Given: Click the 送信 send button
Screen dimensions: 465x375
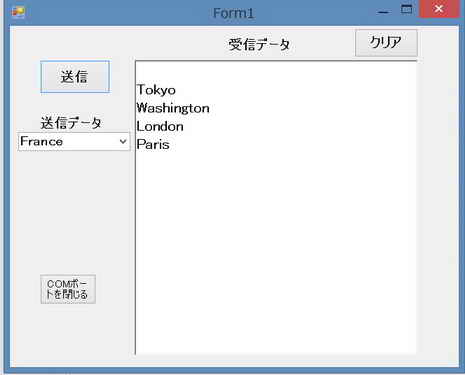Looking at the screenshot, I should (75, 77).
